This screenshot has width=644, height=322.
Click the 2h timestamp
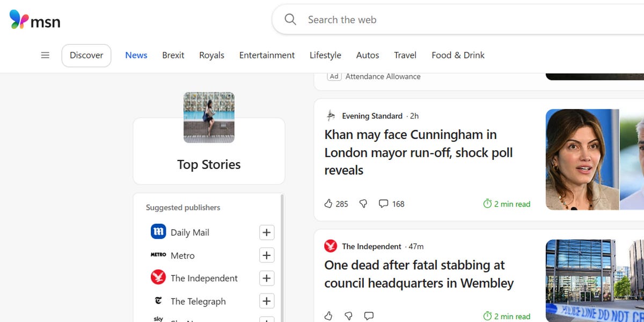414,116
